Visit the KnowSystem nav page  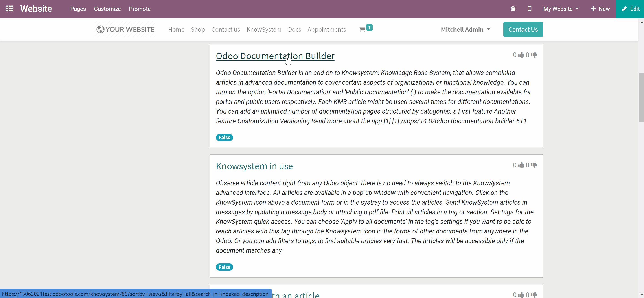click(264, 29)
